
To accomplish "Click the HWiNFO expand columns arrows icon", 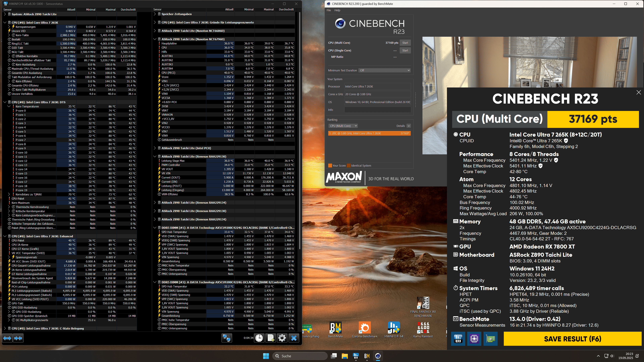I will tap(7, 338).
